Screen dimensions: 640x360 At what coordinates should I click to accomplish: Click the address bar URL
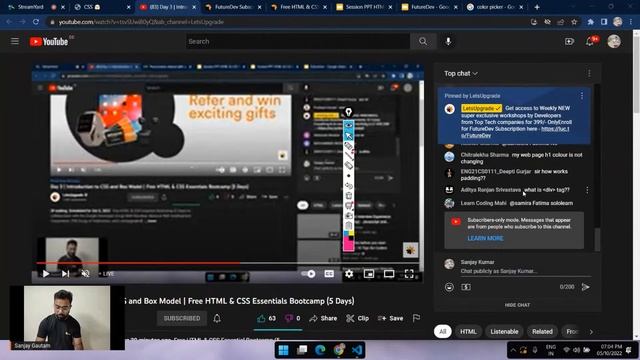[x=141, y=22]
